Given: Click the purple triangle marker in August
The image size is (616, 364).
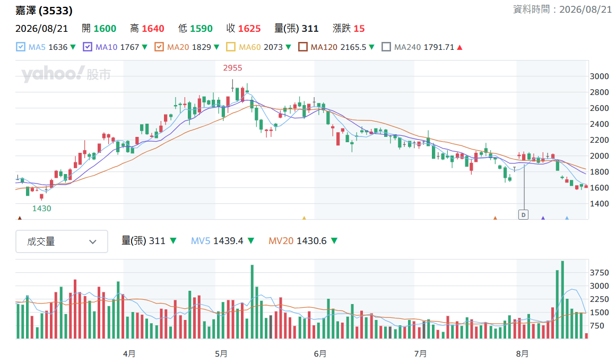Looking at the screenshot, I should click(x=543, y=218).
